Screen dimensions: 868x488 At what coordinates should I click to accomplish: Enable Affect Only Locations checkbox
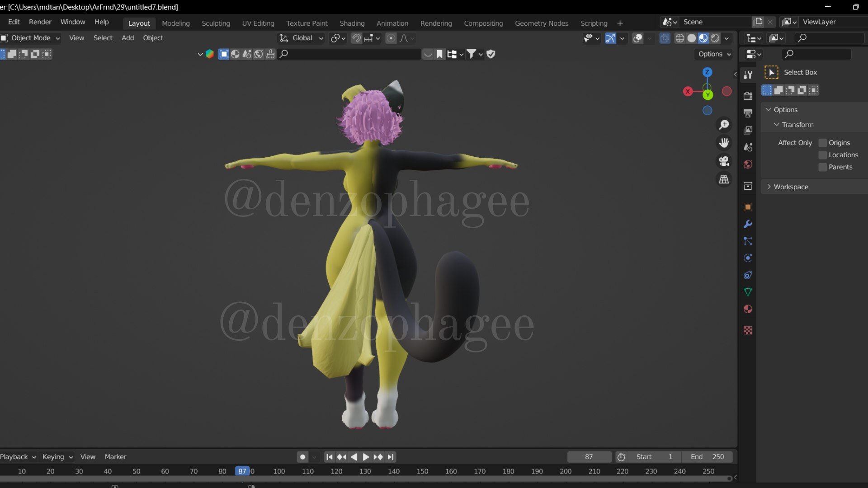823,155
